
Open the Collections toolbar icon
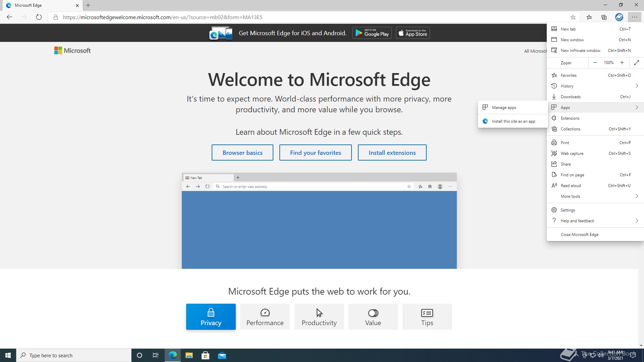(604, 17)
